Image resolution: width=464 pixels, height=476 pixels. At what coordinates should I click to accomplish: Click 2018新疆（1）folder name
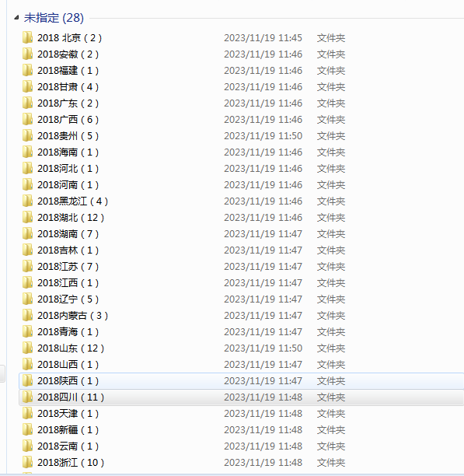click(x=68, y=430)
